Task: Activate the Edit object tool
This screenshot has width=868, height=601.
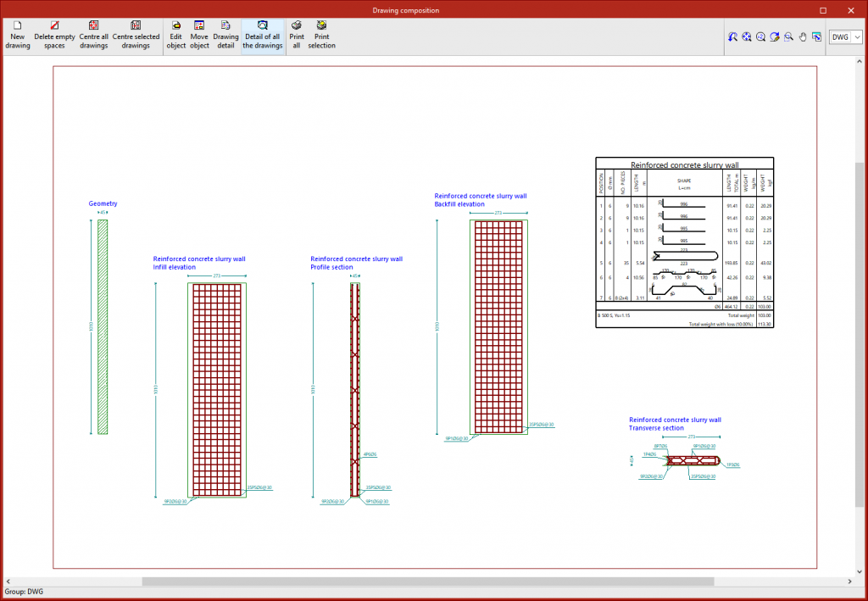Action: [176, 36]
